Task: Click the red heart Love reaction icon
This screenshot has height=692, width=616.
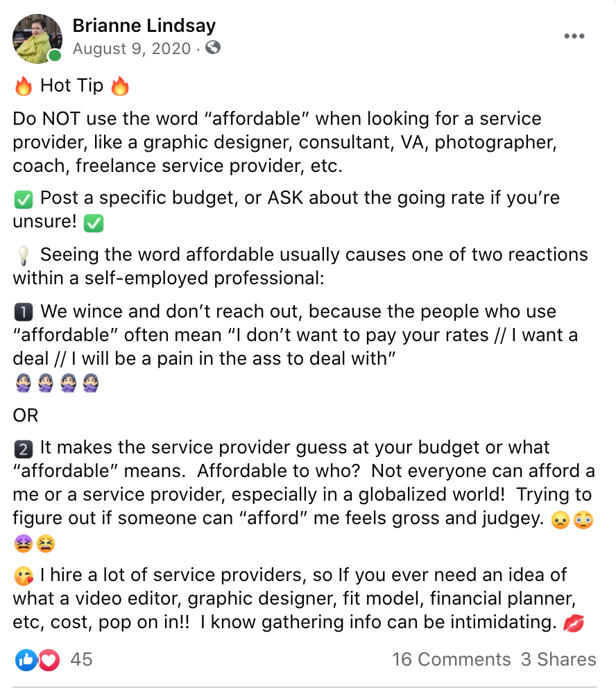Action: coord(49,659)
